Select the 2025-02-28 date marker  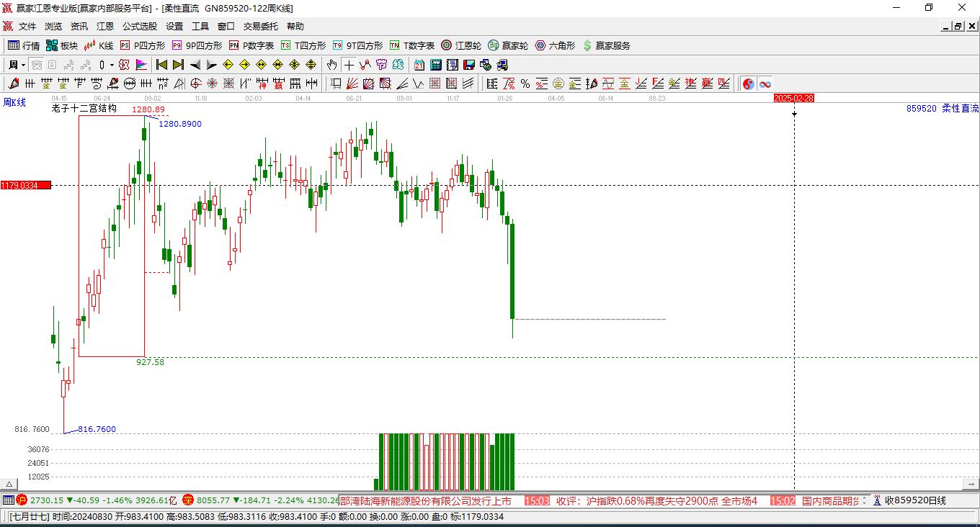click(x=793, y=98)
